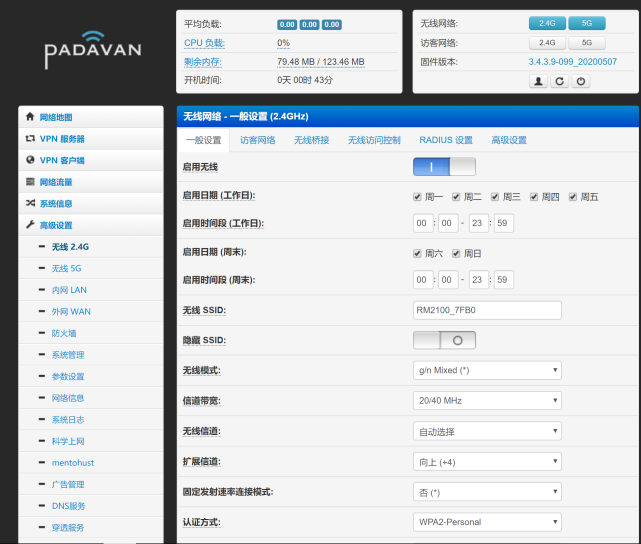641x544 pixels.
Task: Switch to the 访客网络 tab
Action: pos(258,140)
